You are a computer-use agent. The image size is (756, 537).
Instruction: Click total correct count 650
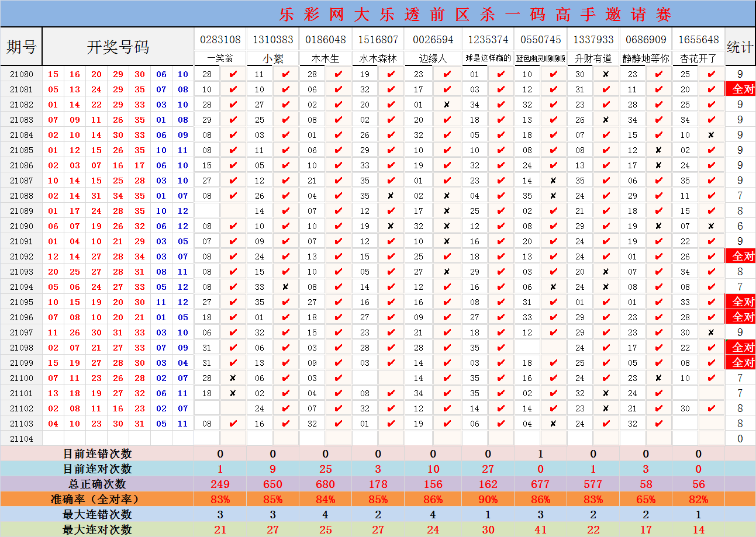click(x=272, y=484)
